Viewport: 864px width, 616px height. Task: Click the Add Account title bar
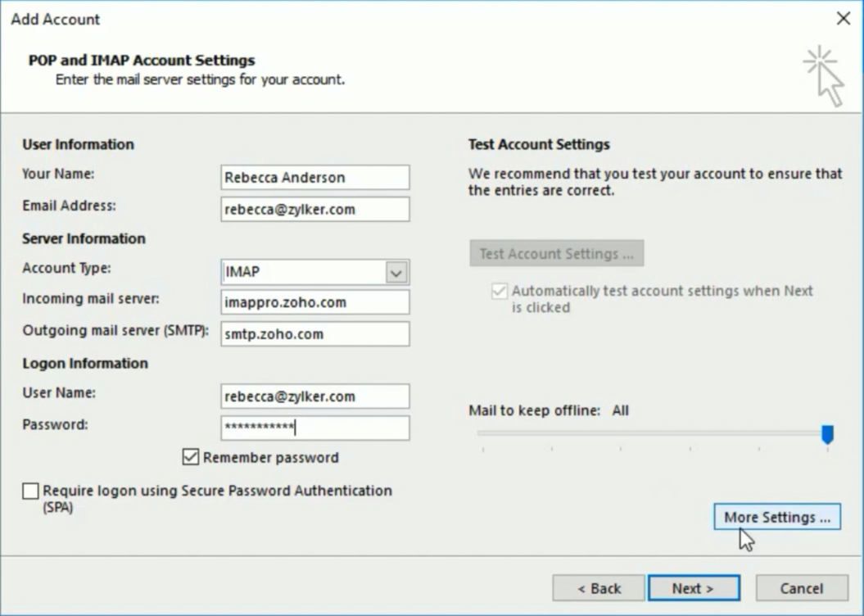pos(55,20)
